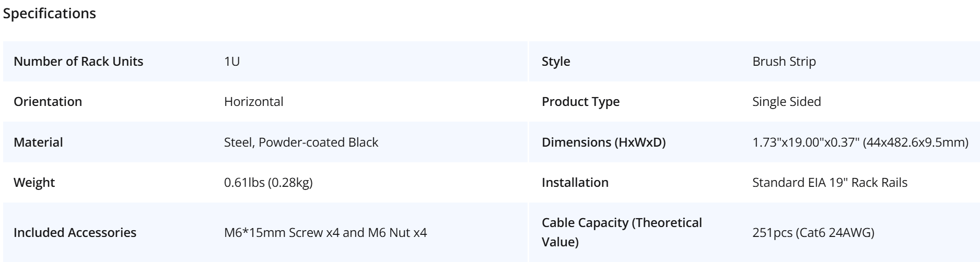This screenshot has height=262, width=980.
Task: Click the 251pcs (Cat6 24AWG) capacity value
Action: (813, 232)
